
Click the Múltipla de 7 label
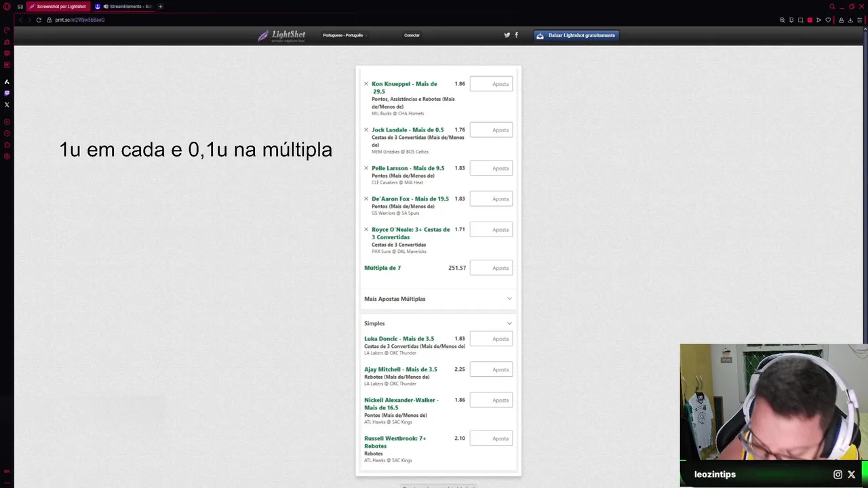(382, 268)
